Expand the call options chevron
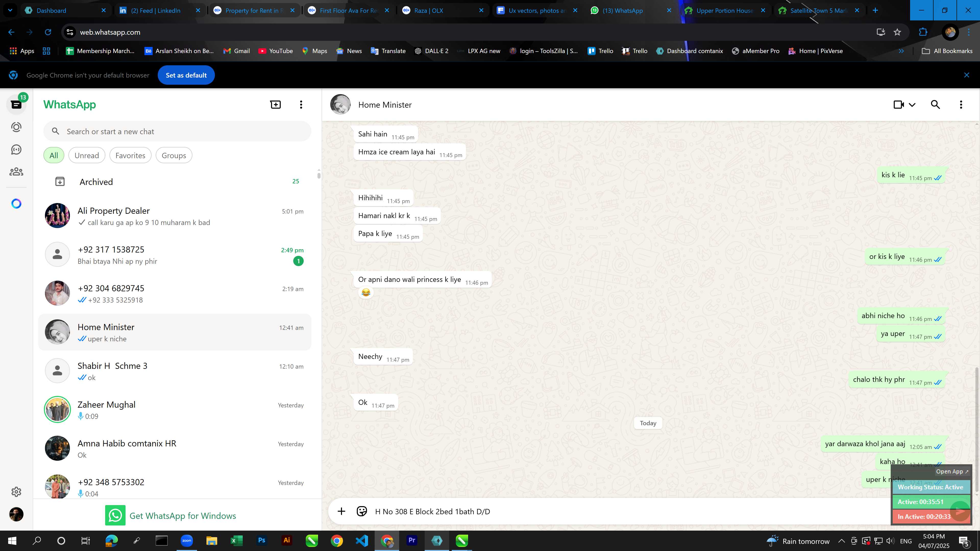 pyautogui.click(x=912, y=105)
